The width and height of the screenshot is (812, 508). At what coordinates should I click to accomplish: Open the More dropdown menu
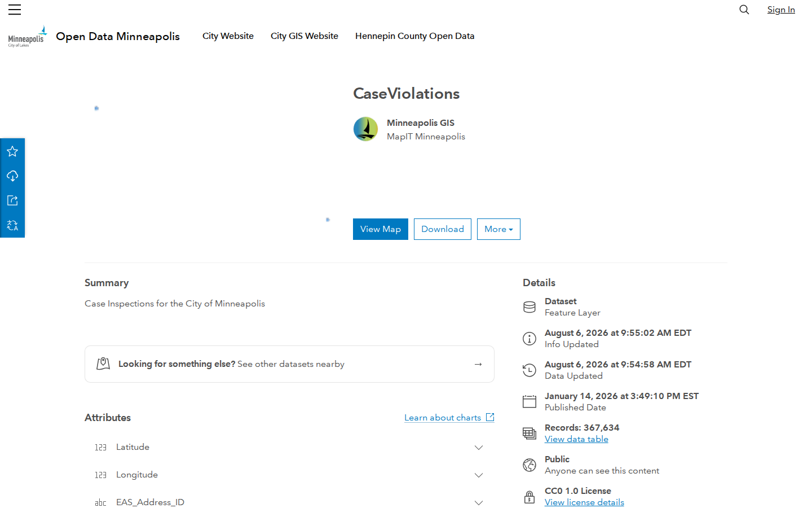click(x=498, y=229)
